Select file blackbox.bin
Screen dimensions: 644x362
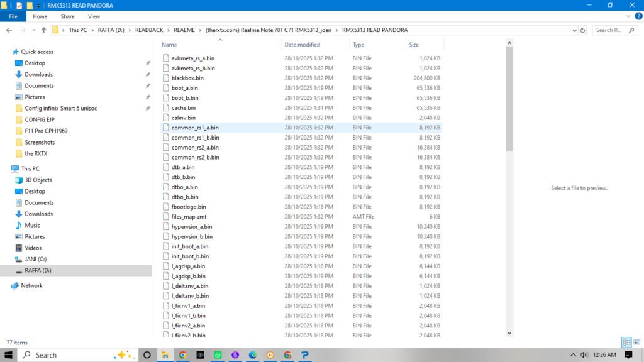[187, 78]
